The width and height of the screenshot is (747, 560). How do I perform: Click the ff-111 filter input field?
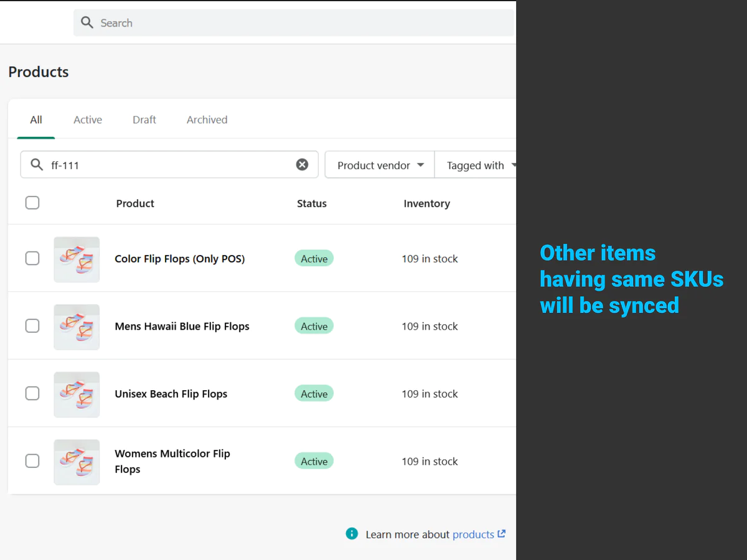point(169,165)
